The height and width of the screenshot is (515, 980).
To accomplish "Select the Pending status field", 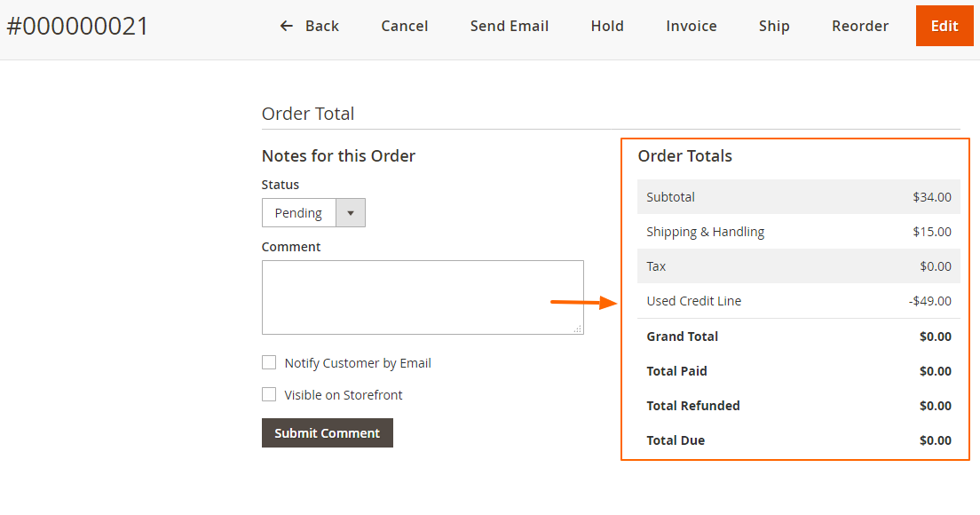I will coord(299,213).
